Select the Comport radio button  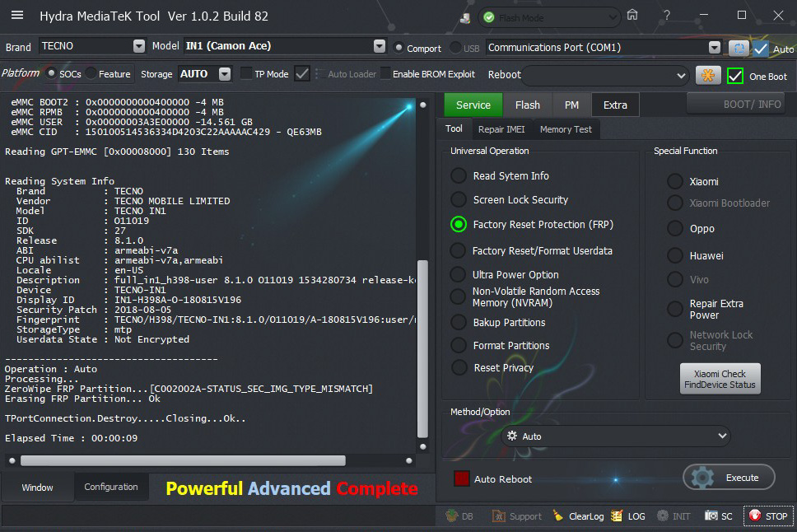[x=399, y=48]
